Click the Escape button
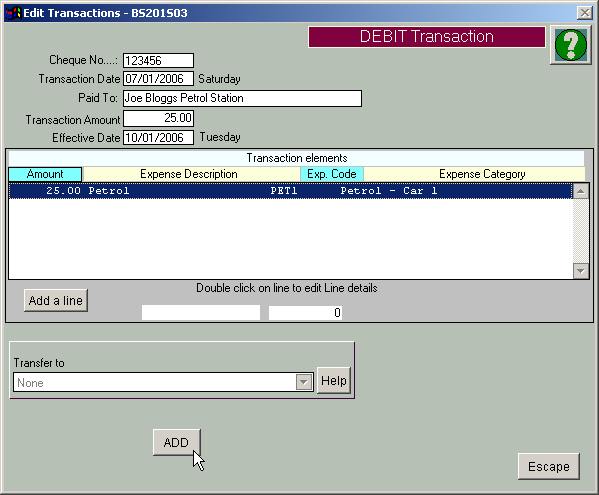Image resolution: width=599 pixels, height=495 pixels. tap(549, 466)
